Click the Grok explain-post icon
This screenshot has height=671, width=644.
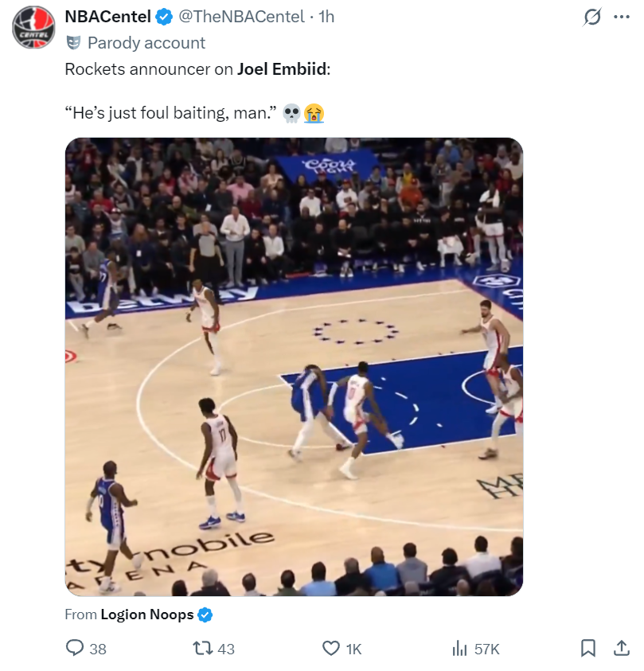coord(591,18)
